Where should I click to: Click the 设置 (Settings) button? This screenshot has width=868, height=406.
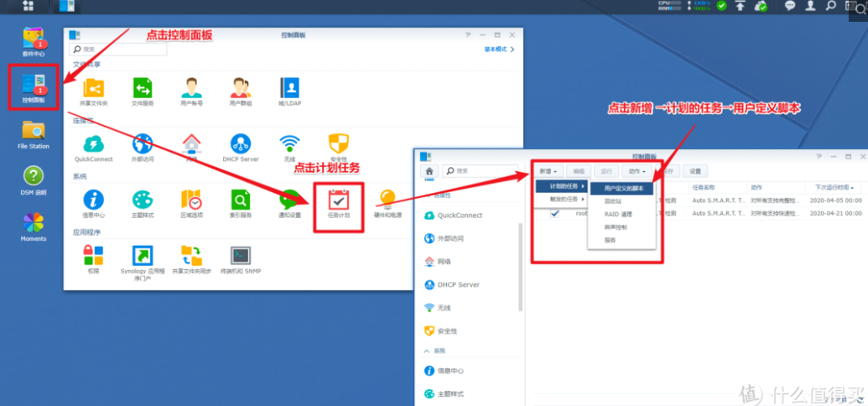point(693,171)
